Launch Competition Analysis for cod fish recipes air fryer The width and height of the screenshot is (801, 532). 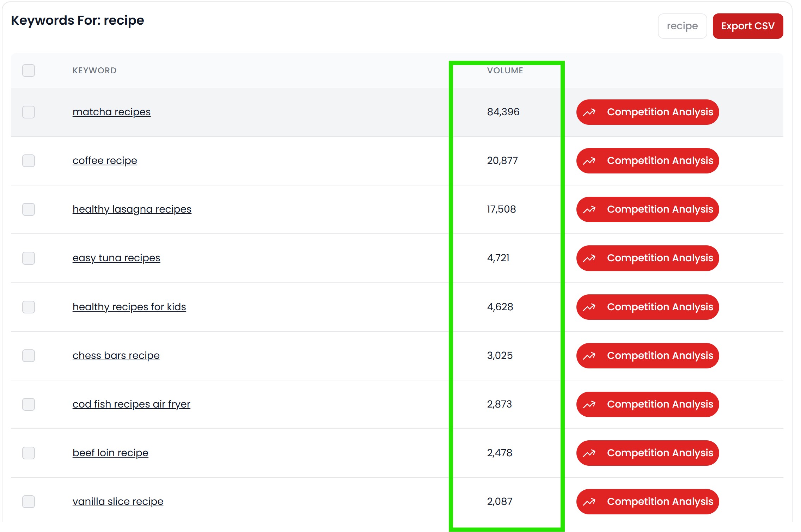(x=648, y=404)
